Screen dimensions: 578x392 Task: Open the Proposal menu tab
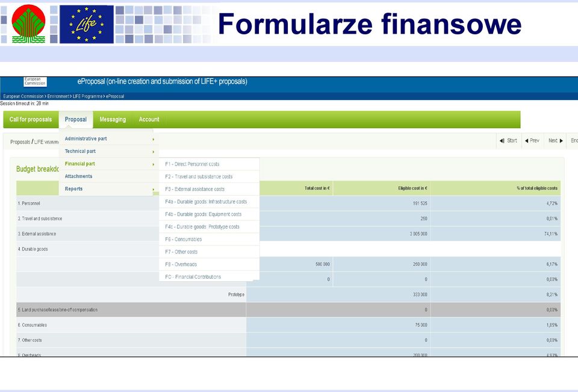(76, 119)
